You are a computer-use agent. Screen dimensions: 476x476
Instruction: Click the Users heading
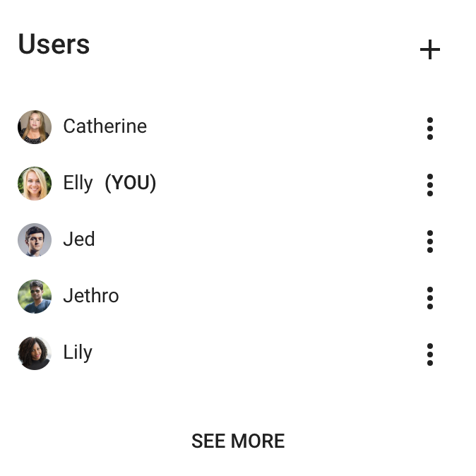pos(54,44)
